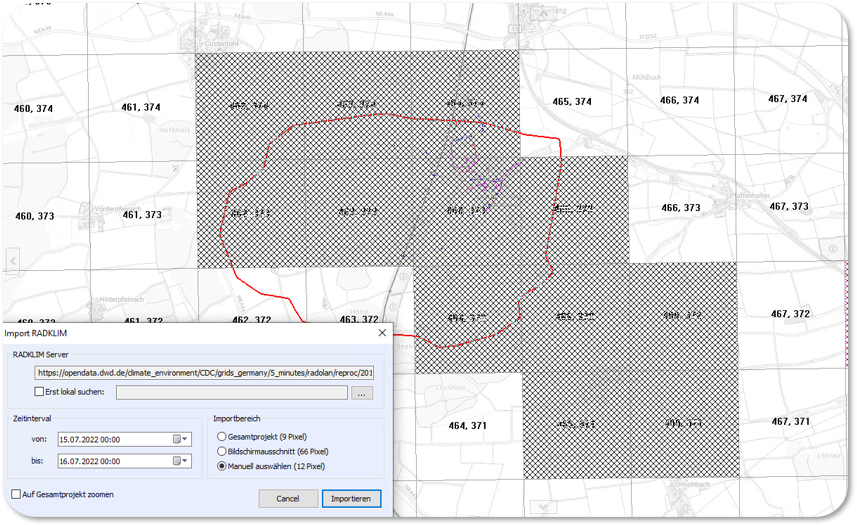Image resolution: width=857 pixels, height=525 pixels.
Task: Click the 'bis' end date field
Action: coord(112,461)
